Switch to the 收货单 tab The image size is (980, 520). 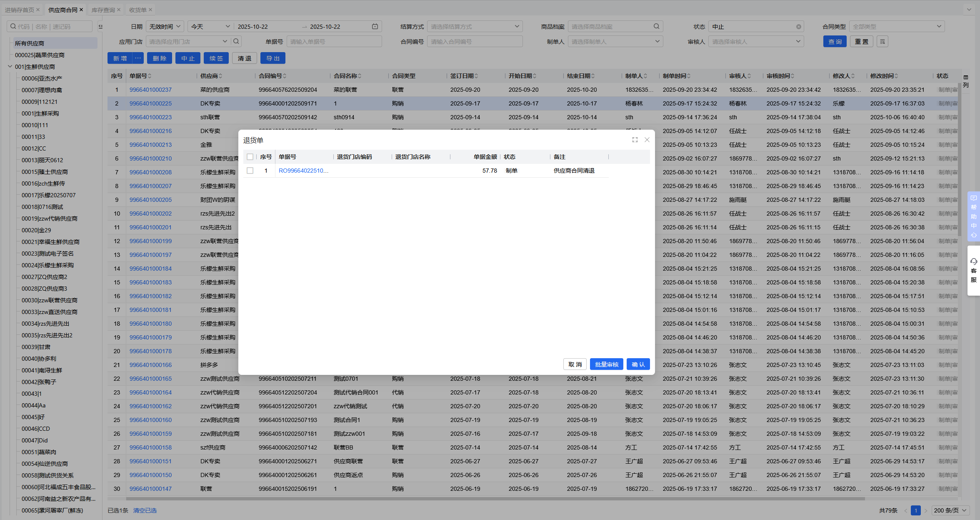(x=137, y=10)
